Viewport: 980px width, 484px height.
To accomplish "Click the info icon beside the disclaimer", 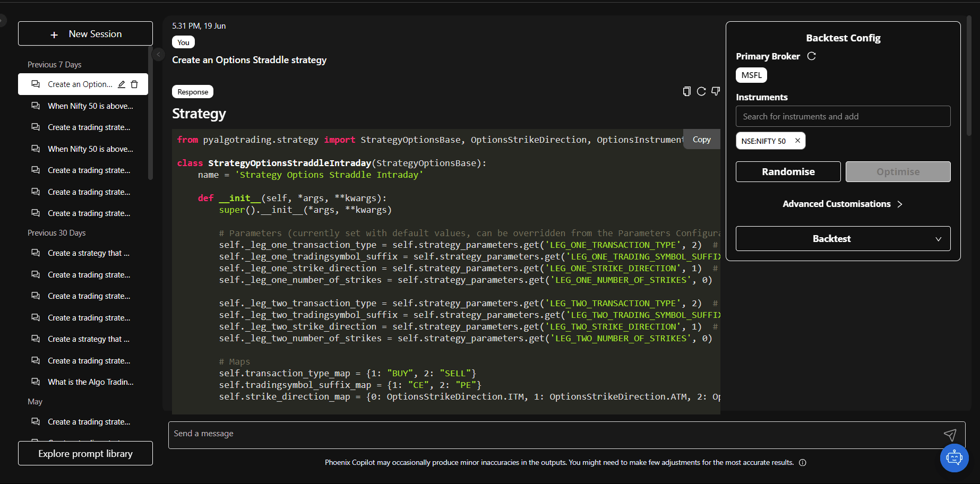I will pos(803,463).
